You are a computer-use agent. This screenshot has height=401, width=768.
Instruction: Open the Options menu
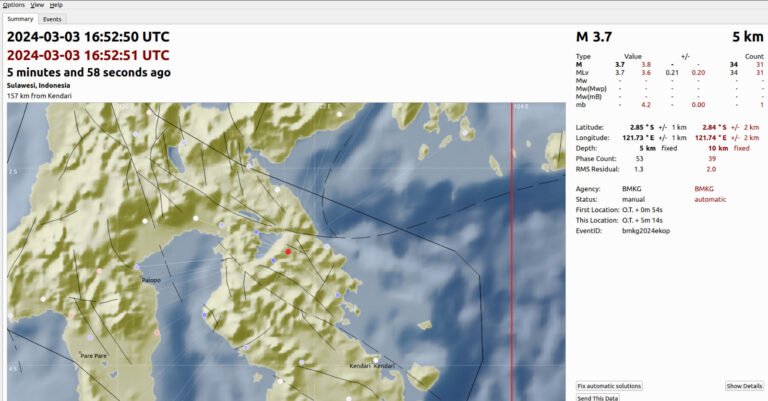pos(14,5)
